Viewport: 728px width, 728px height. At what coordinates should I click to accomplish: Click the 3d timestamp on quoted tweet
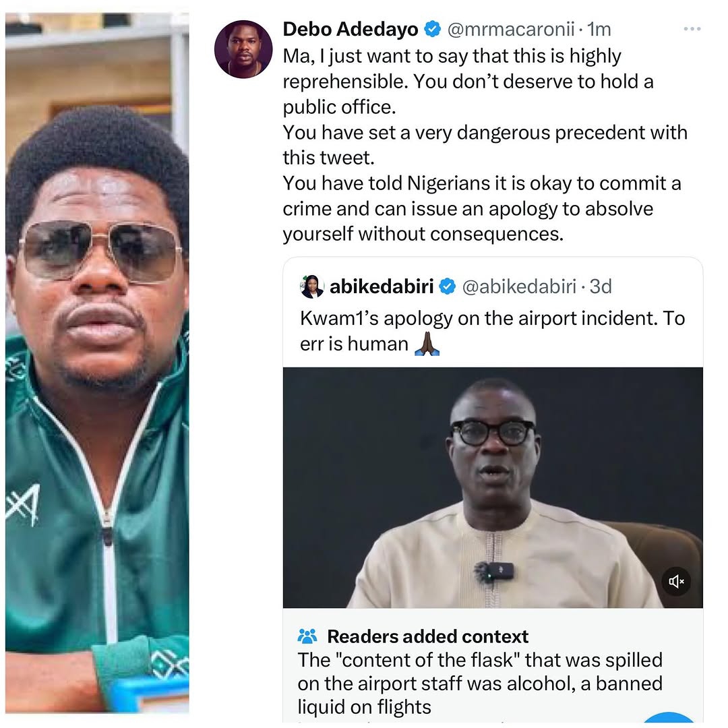coord(601,287)
